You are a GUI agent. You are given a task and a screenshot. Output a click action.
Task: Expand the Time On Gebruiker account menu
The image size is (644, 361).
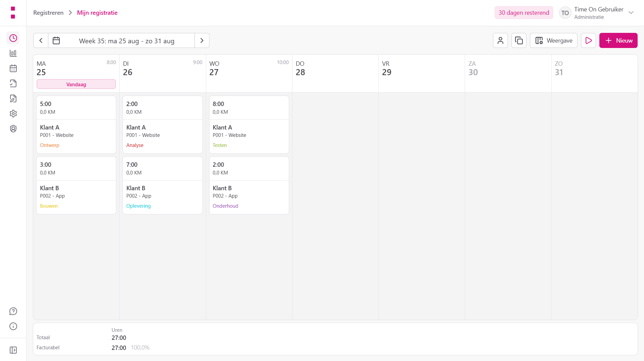click(x=631, y=13)
